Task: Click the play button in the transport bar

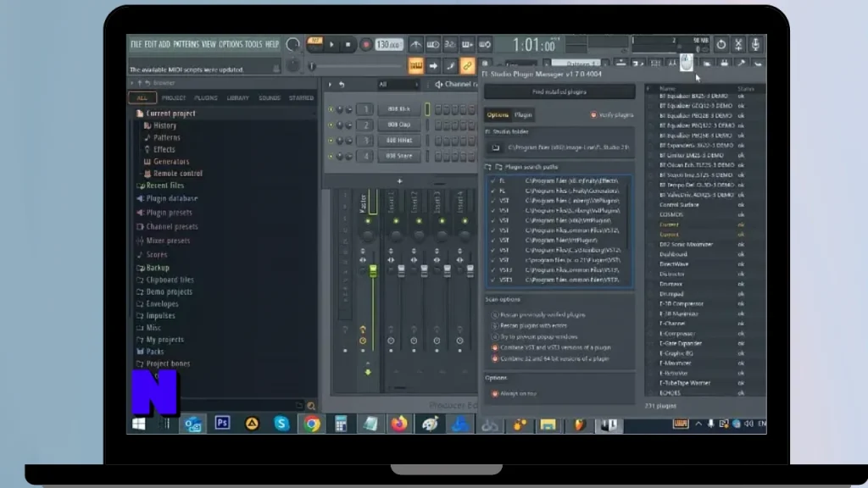Action: coord(331,45)
